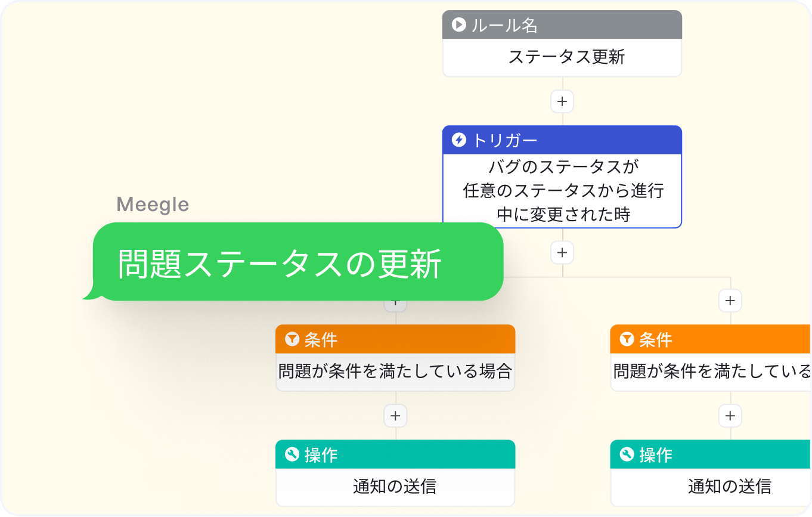Click the plus button directly below the トリガー block
This screenshot has width=812, height=517.
click(562, 253)
